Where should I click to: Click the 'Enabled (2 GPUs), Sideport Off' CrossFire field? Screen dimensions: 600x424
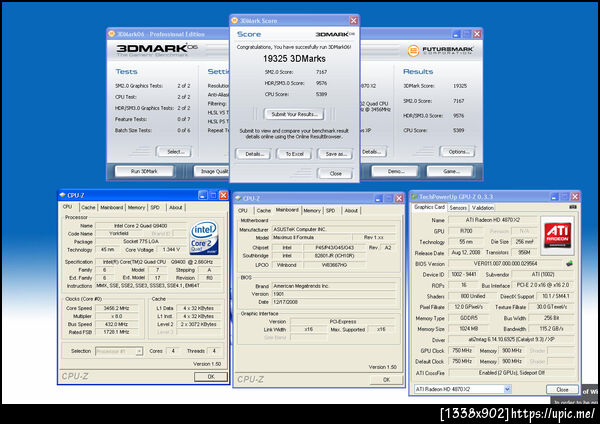coord(512,372)
